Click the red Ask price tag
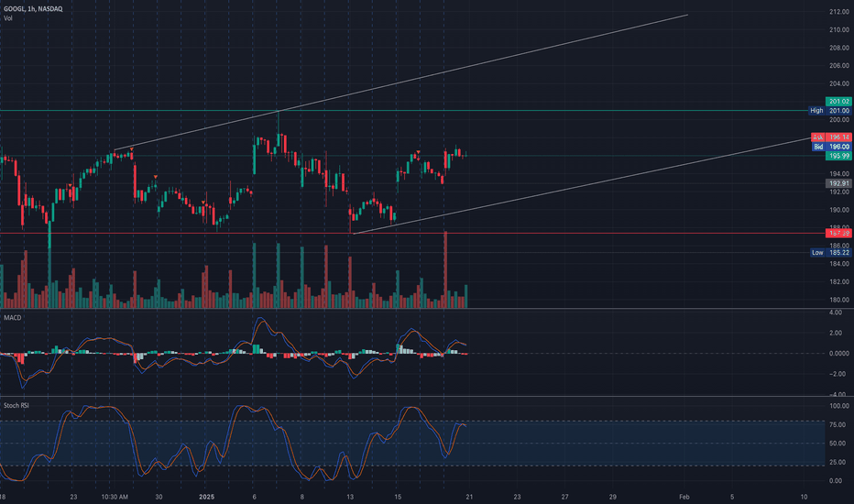854x504 pixels. [x=831, y=137]
